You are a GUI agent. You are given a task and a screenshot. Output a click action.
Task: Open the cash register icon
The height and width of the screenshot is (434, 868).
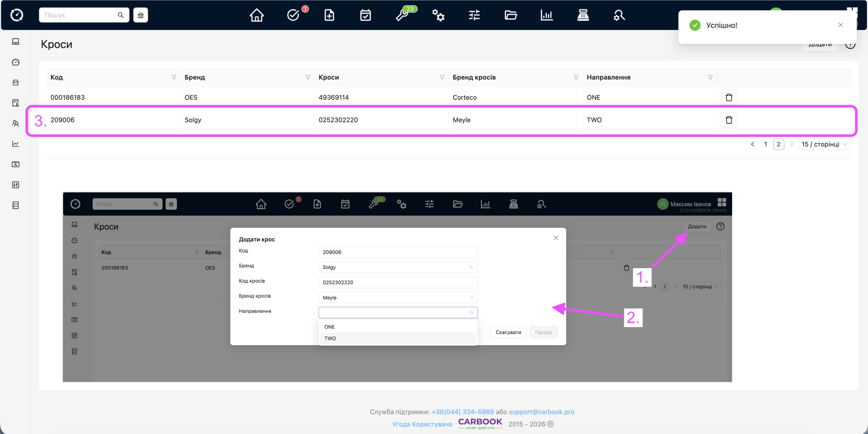[x=583, y=15]
